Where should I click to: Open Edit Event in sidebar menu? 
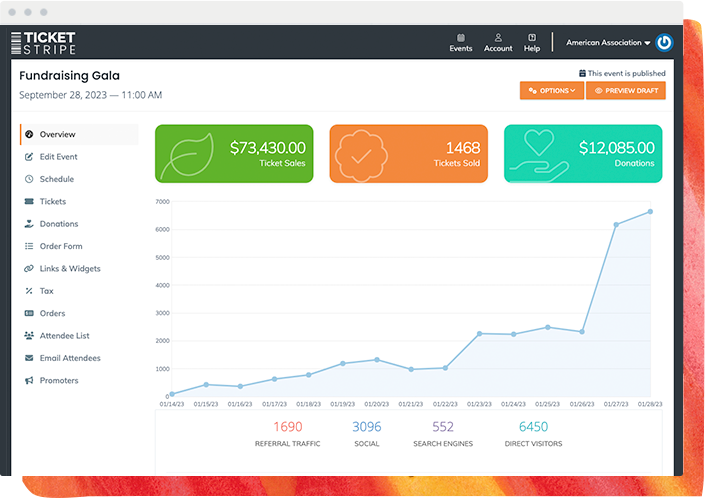tap(58, 157)
